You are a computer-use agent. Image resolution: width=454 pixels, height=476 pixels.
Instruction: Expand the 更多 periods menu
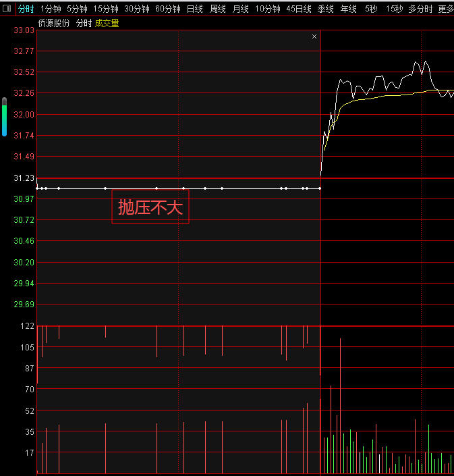(446, 9)
